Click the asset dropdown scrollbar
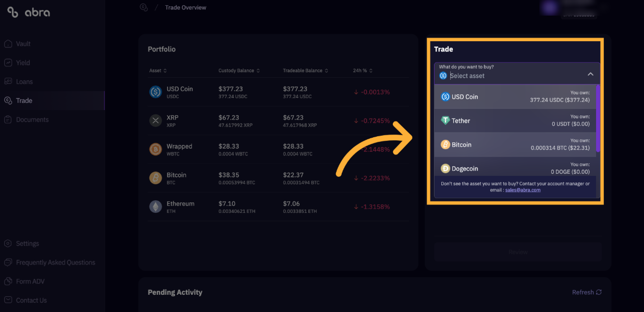Screen dimensions: 644x312 click(598, 118)
